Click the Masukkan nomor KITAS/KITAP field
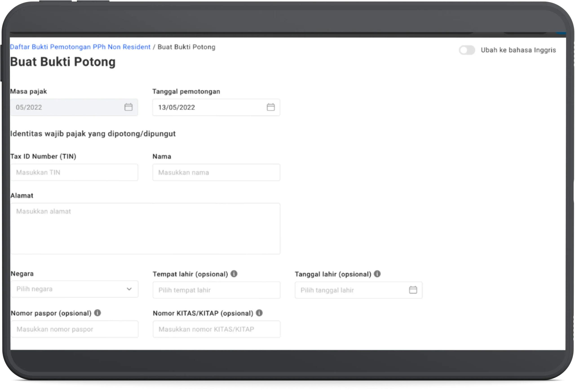Image resolution: width=575 pixels, height=392 pixels. [216, 329]
